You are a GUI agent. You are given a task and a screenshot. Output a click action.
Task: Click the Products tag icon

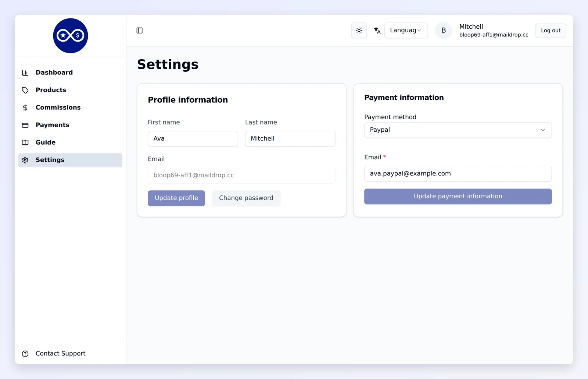coord(25,90)
